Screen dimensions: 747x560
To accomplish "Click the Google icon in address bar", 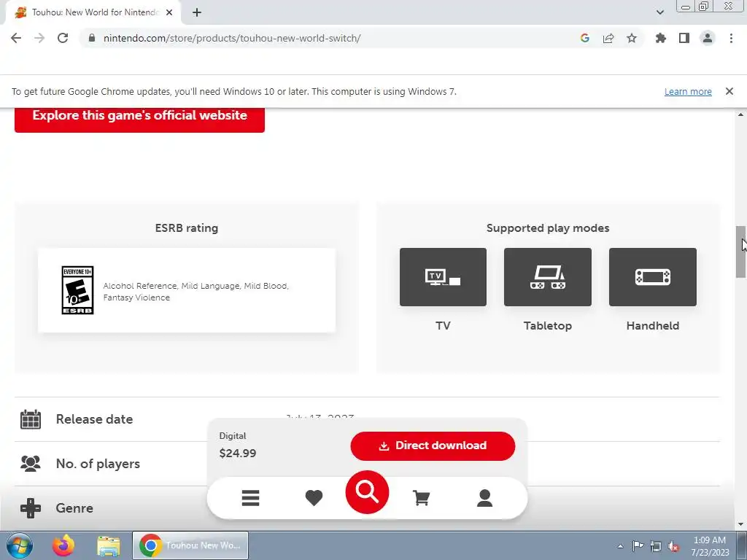I will [585, 38].
